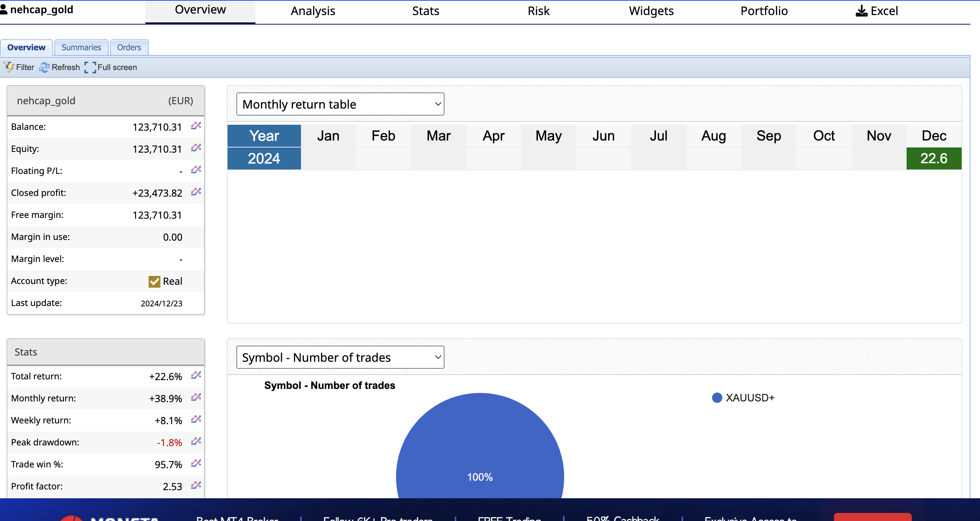The height and width of the screenshot is (521, 980).
Task: Click XAUUSD+ blue legend swatch
Action: 717,398
